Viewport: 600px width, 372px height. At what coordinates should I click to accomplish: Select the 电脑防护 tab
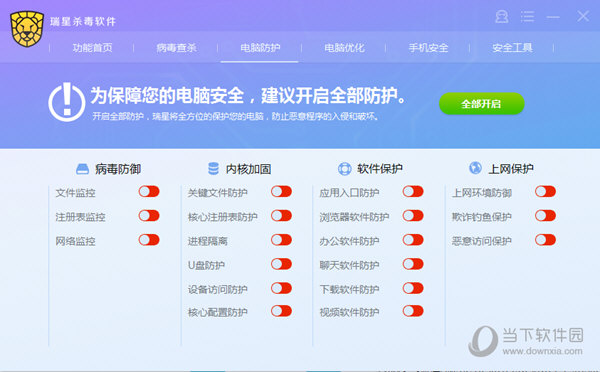pos(260,48)
